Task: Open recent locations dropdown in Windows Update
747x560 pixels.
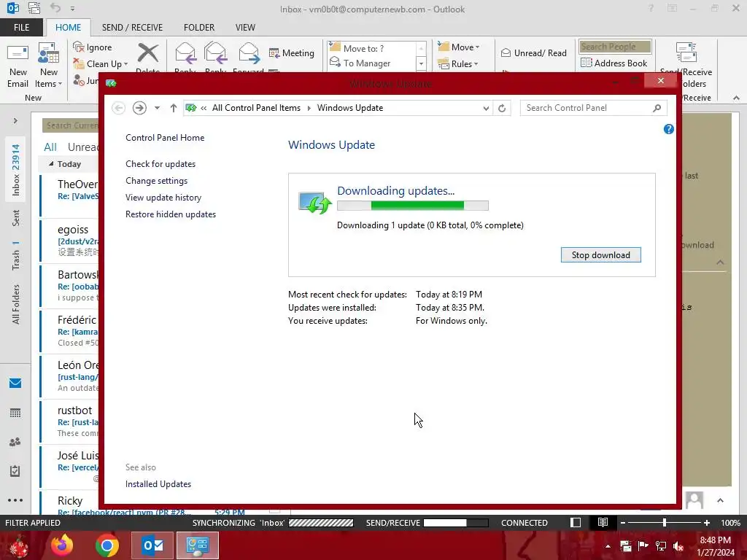Action: coord(157,108)
